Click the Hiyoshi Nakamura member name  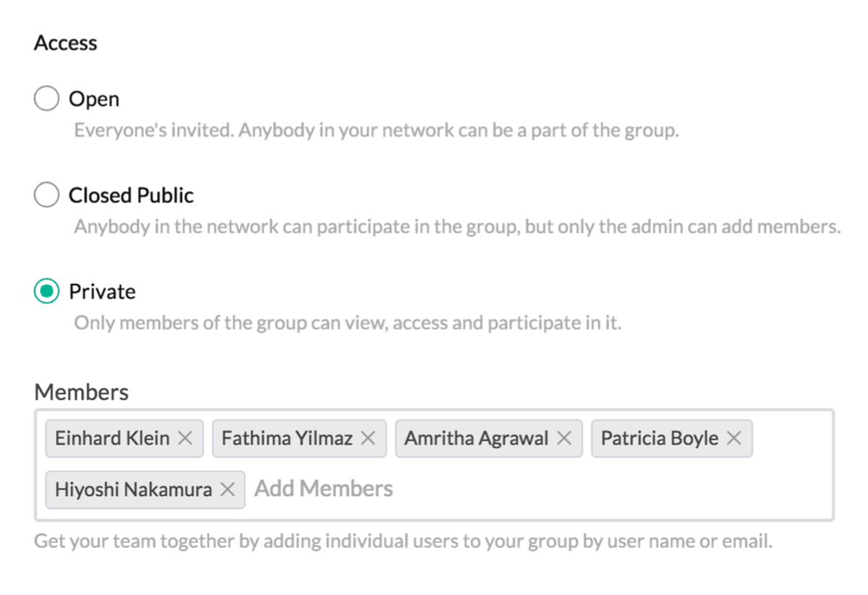(x=133, y=489)
